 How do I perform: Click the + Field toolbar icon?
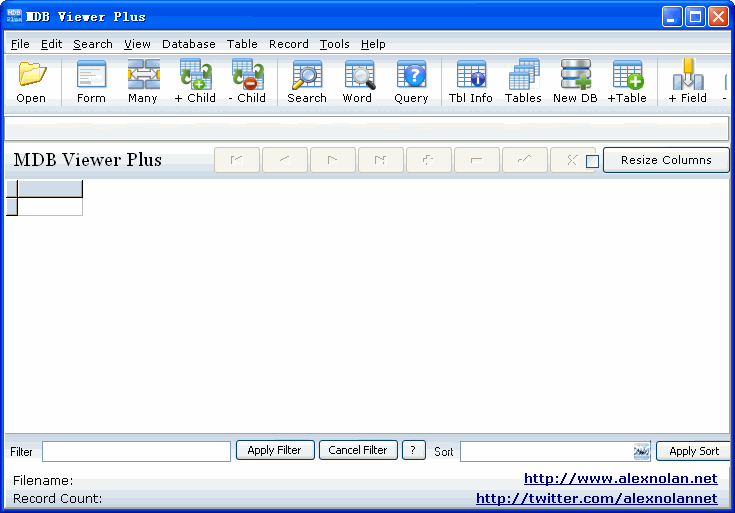[x=687, y=81]
